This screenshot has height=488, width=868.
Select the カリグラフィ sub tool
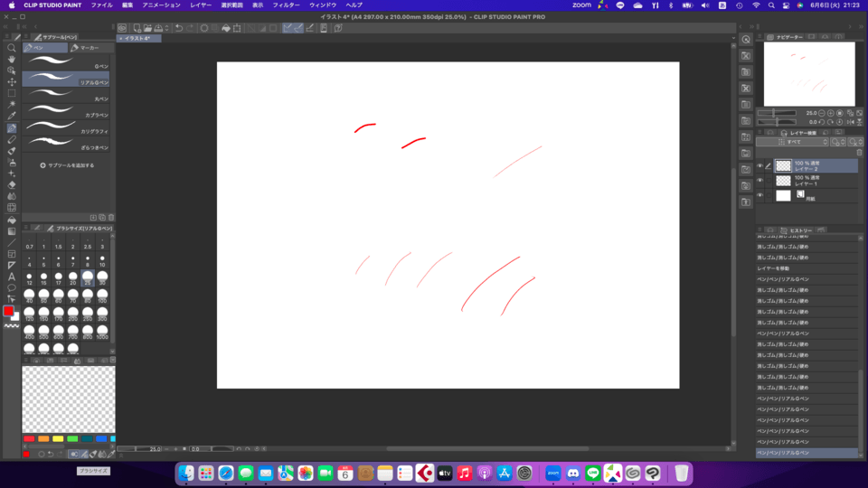66,127
